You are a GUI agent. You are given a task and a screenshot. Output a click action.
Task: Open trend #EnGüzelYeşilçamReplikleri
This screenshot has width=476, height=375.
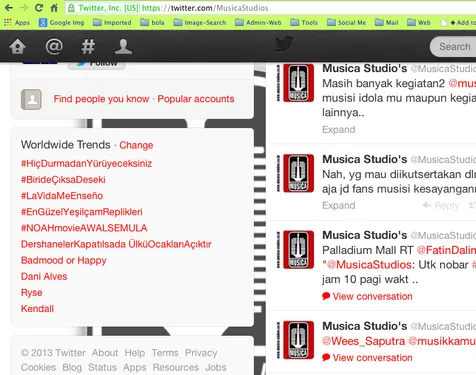pyautogui.click(x=81, y=212)
